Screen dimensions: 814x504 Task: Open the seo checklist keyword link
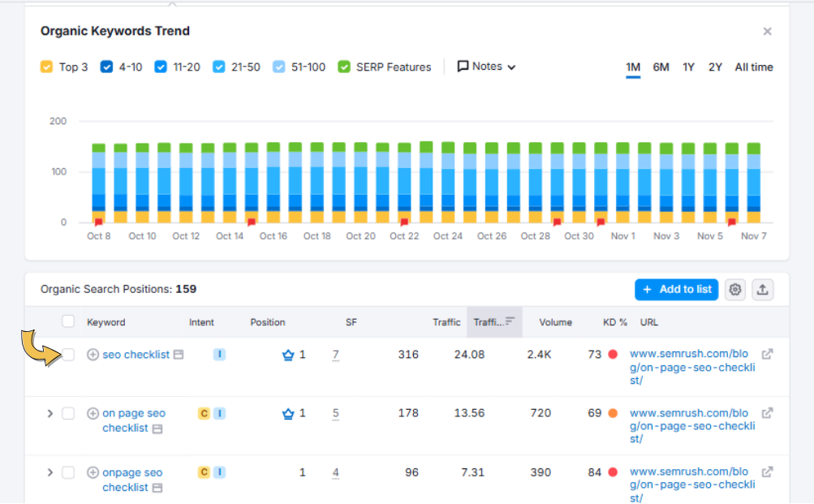[x=136, y=355]
